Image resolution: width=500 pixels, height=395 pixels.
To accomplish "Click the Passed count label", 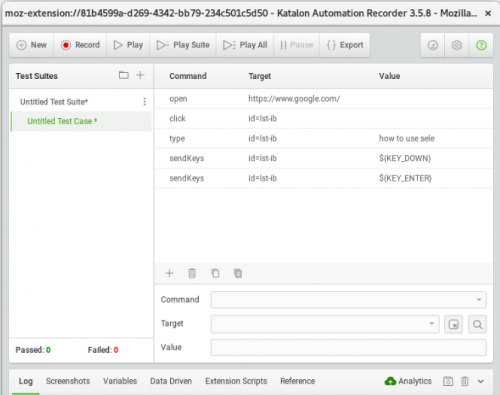I will (33, 350).
